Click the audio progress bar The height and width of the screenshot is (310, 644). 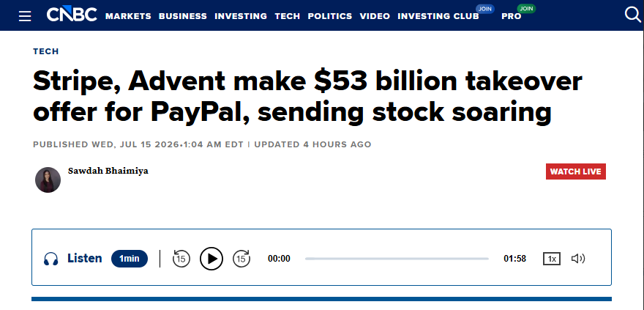397,259
